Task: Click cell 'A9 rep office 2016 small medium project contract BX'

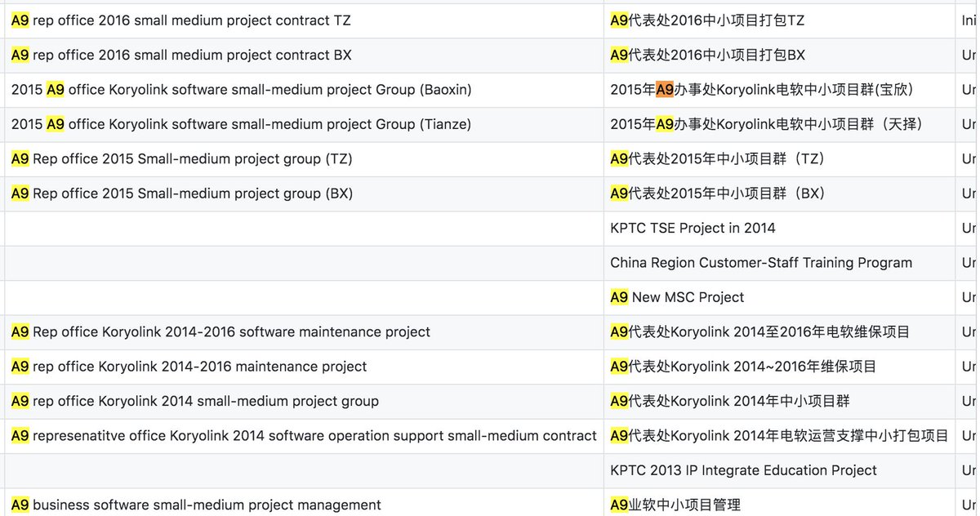Action: [x=304, y=56]
